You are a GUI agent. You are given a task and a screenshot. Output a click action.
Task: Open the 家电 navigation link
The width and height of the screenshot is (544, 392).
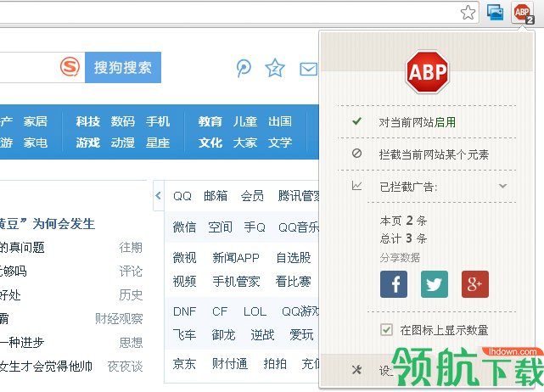click(36, 143)
